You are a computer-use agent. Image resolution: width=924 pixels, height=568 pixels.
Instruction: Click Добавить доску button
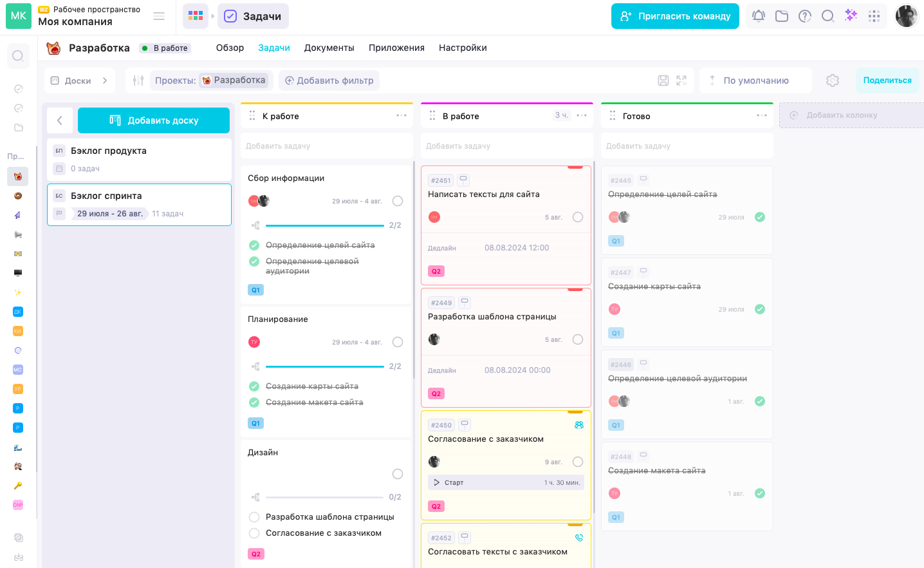tap(154, 120)
